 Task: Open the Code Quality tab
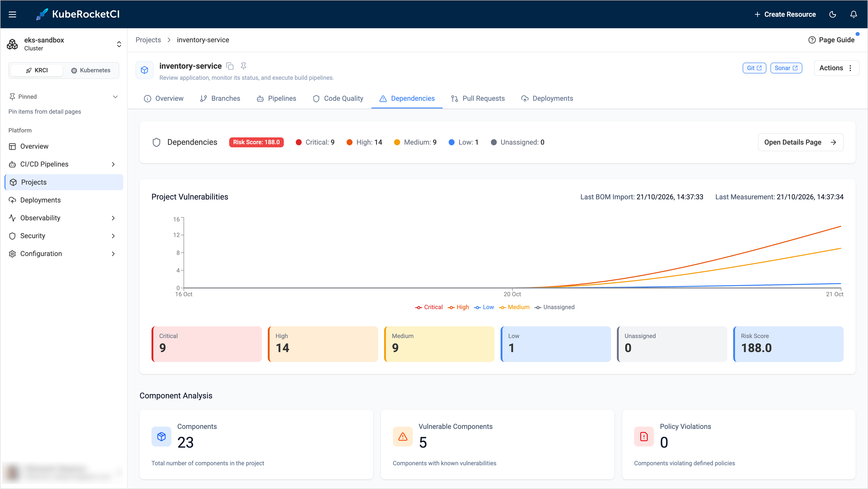(338, 99)
